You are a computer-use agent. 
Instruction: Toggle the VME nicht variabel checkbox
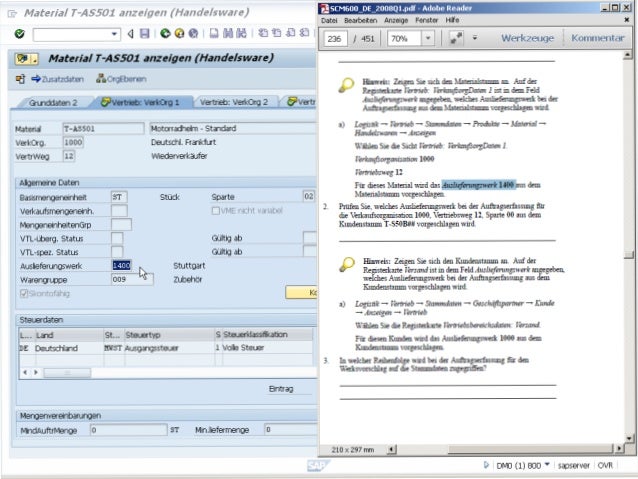tap(216, 211)
